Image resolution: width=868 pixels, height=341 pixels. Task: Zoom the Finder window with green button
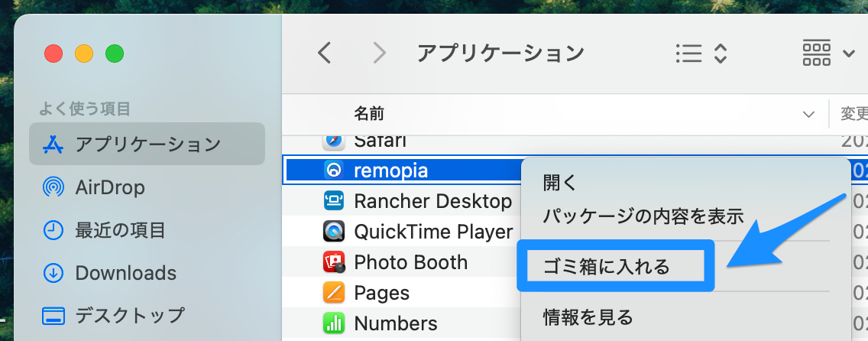[x=115, y=54]
